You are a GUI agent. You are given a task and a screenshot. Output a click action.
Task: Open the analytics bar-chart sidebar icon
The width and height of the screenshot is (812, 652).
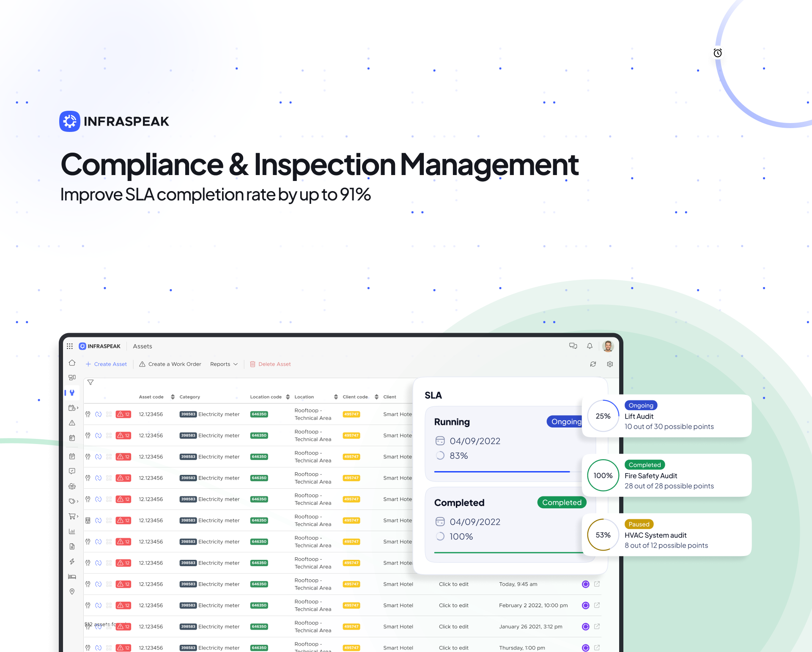(x=72, y=531)
